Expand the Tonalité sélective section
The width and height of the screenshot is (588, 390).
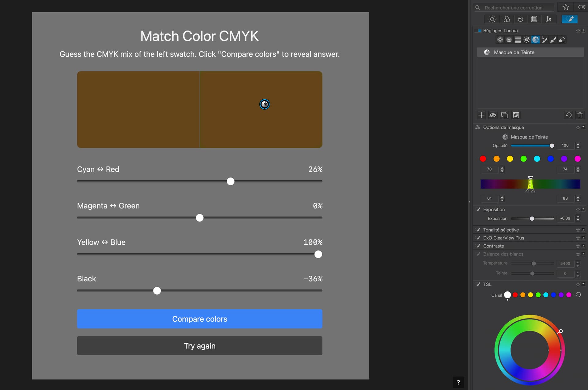(x=500, y=230)
